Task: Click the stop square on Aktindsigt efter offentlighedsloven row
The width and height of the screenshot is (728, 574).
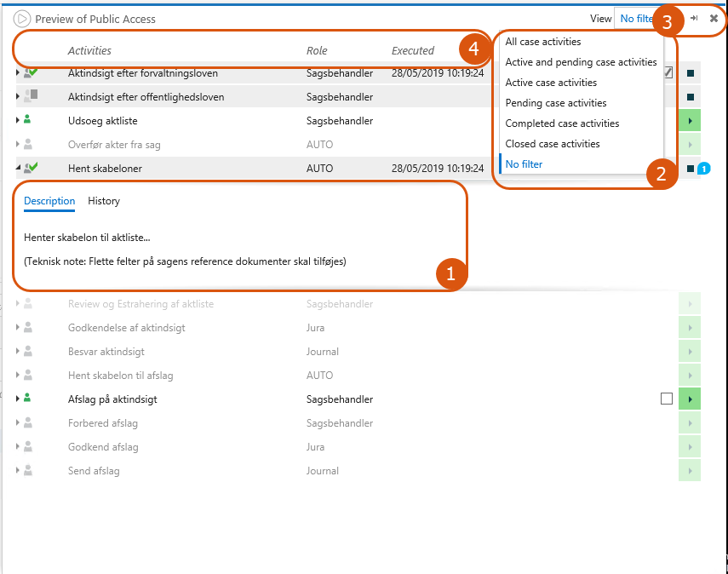Action: point(690,97)
